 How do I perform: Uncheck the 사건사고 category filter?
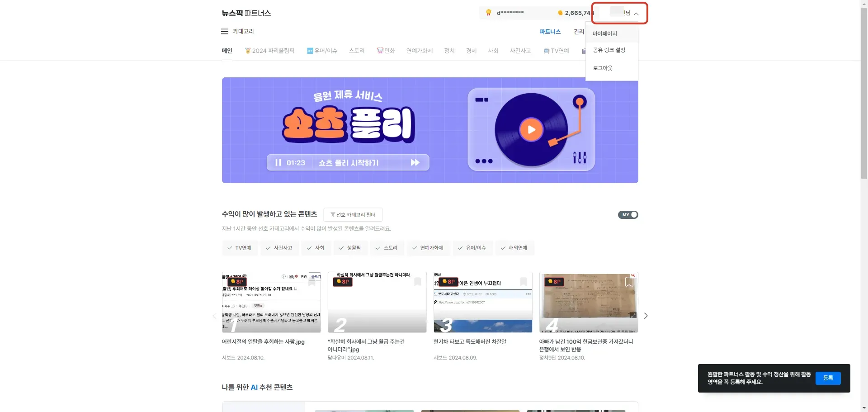[x=279, y=248]
